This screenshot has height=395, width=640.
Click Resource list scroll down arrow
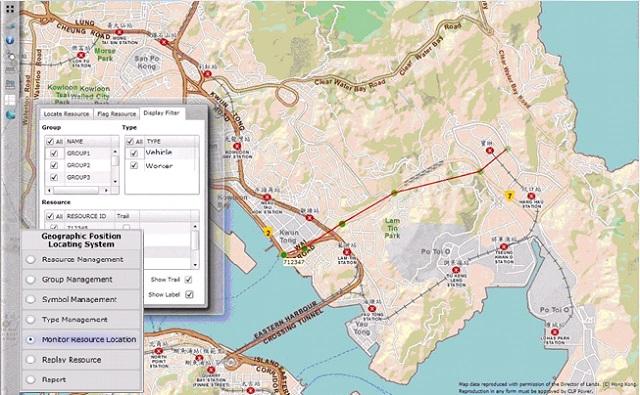coord(195,264)
